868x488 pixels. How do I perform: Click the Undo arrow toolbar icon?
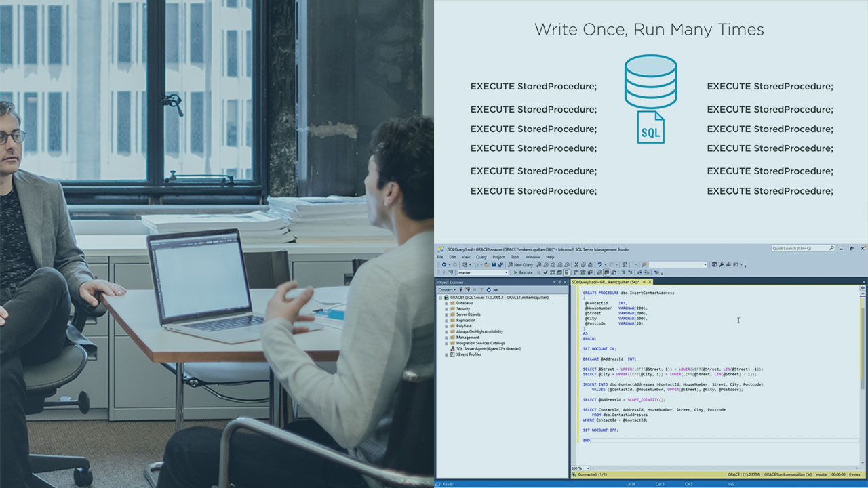coord(599,264)
